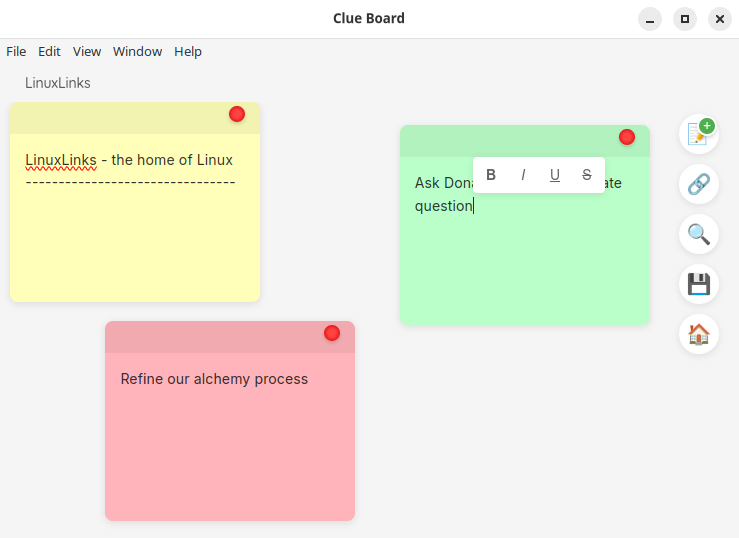Apply bold formatting with B button

(x=491, y=175)
